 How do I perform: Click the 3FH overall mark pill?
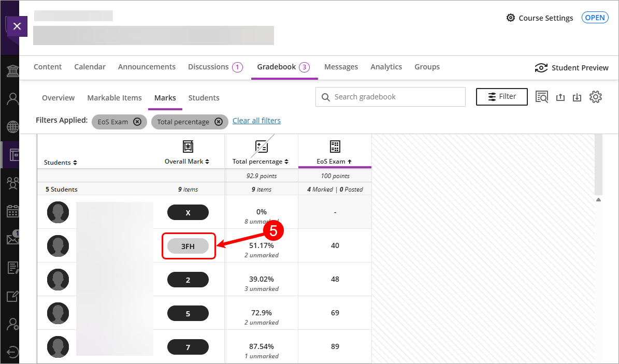[x=188, y=246]
